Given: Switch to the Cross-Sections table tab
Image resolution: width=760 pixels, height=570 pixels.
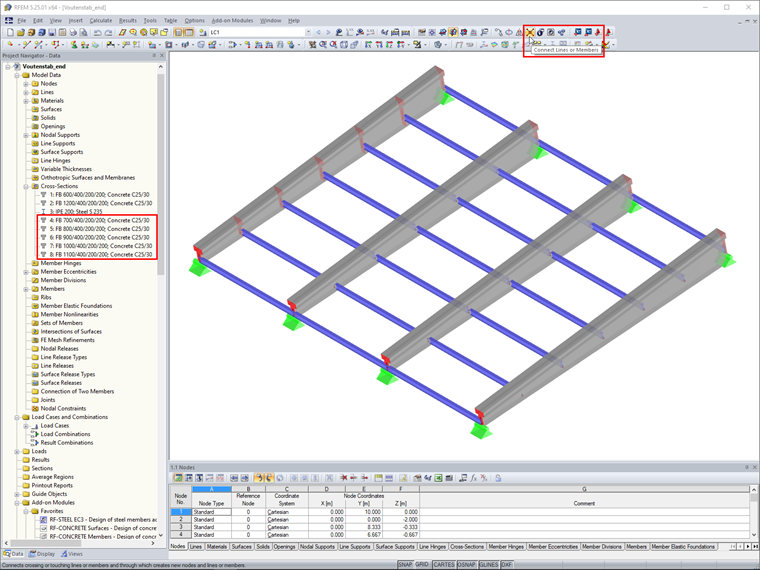Looking at the screenshot, I should 467,547.
